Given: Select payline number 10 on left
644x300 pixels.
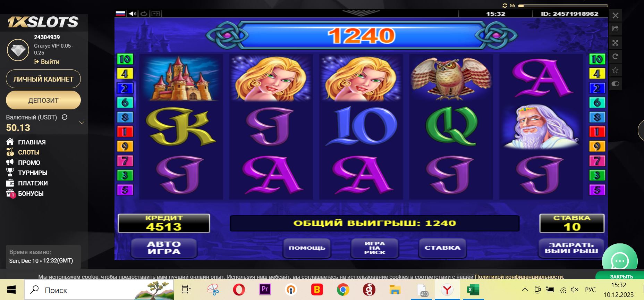Looking at the screenshot, I should tap(125, 59).
